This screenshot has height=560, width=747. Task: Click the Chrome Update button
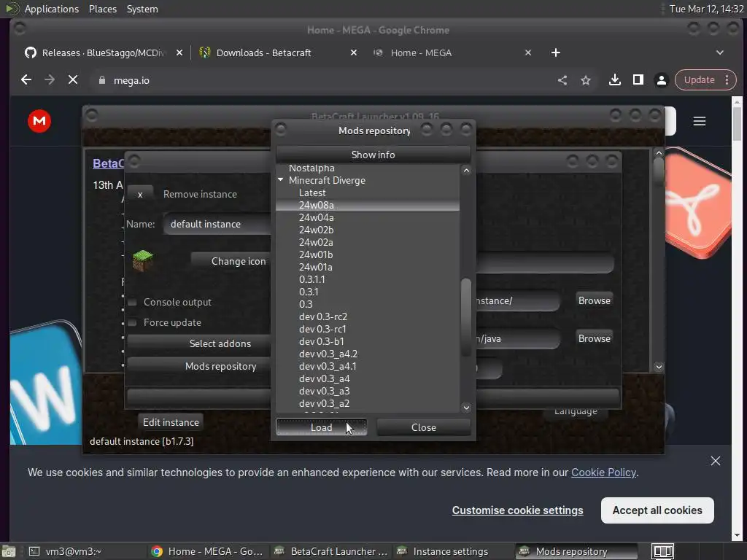700,80
